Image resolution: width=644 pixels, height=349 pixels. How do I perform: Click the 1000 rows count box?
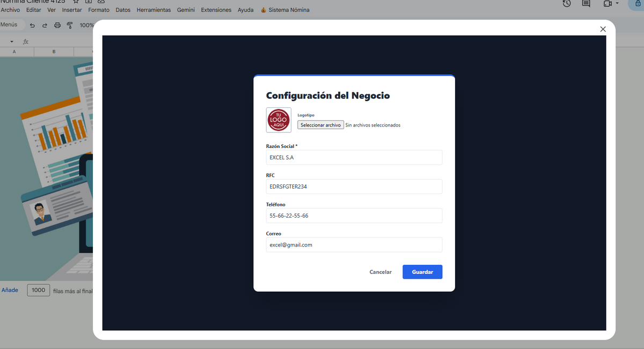(x=39, y=290)
